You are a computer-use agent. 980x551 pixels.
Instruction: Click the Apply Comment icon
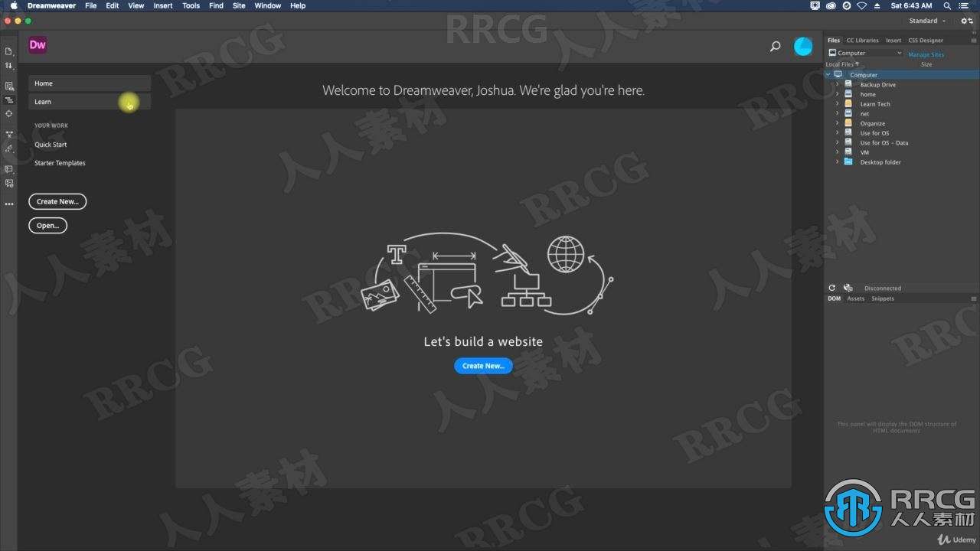(x=9, y=169)
